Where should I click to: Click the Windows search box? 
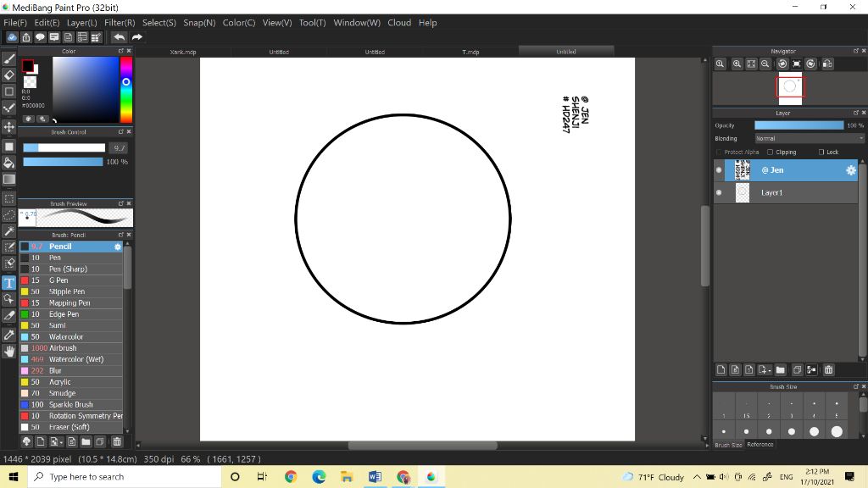click(125, 476)
